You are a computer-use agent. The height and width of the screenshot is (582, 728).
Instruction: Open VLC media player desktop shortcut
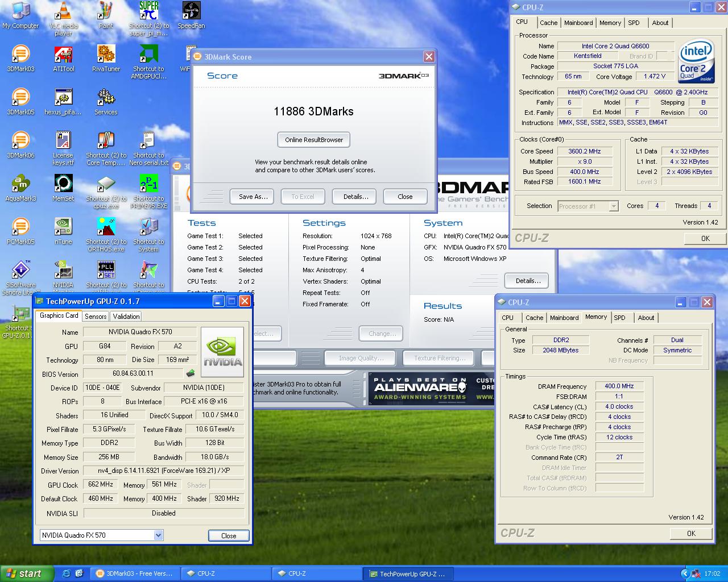pos(63,18)
